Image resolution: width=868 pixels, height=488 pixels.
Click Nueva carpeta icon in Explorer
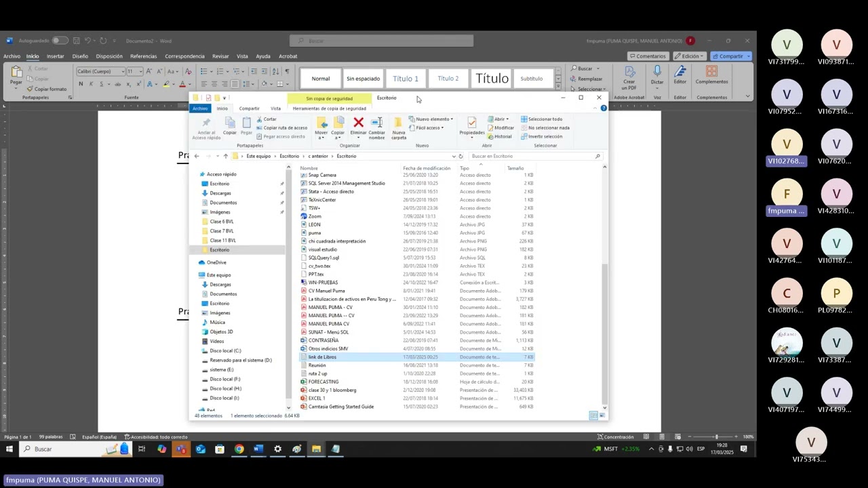point(399,122)
